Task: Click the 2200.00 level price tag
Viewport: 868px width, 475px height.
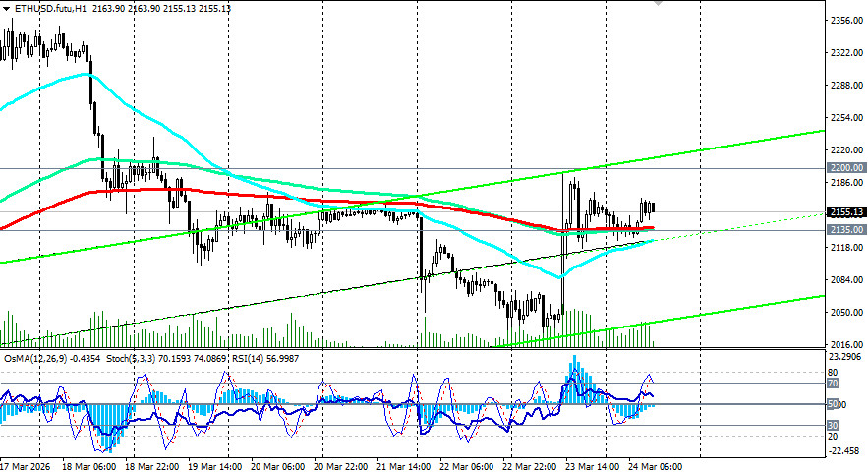Action: tap(846, 168)
